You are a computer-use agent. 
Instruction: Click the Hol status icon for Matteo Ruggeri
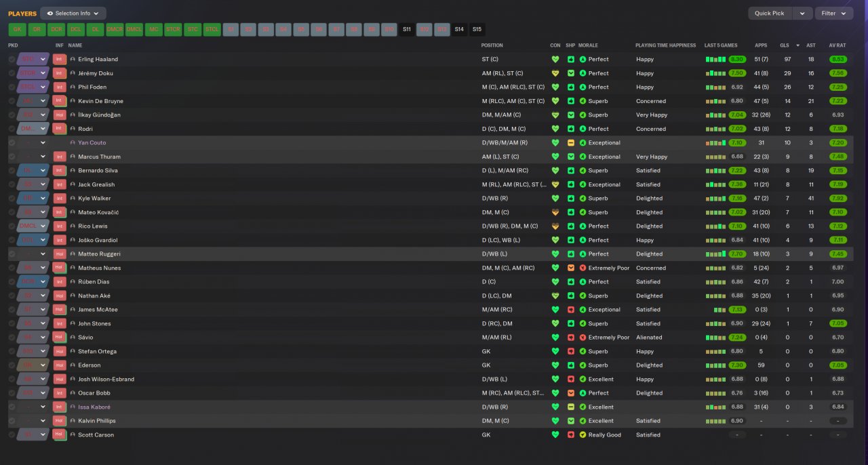coord(60,254)
